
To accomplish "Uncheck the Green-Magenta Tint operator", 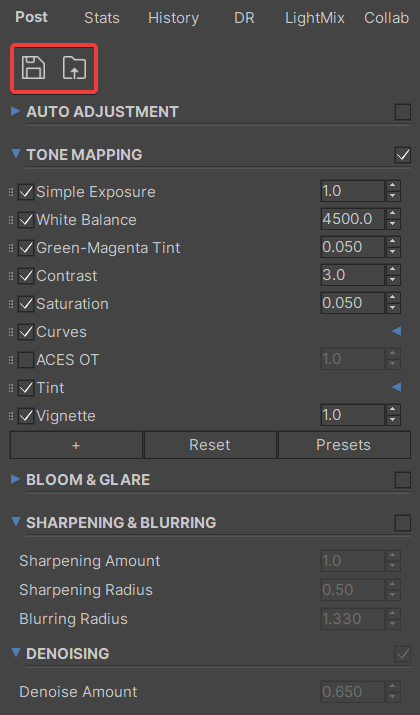I will [x=26, y=248].
